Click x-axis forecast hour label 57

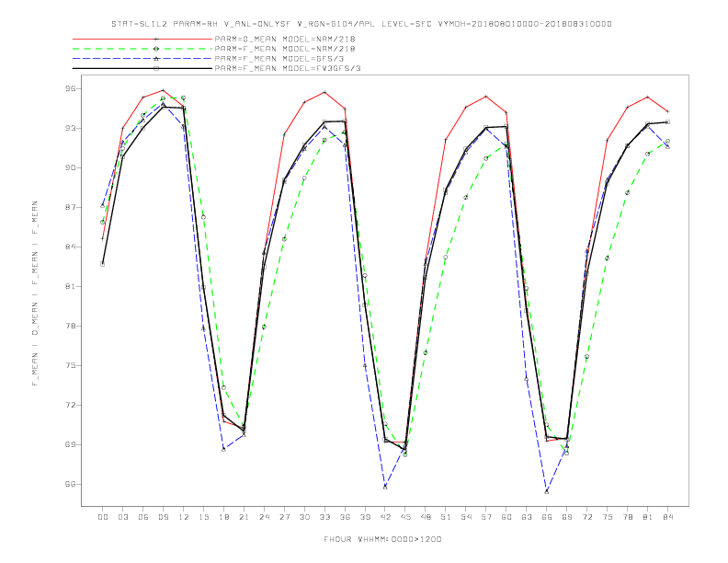pos(486,517)
